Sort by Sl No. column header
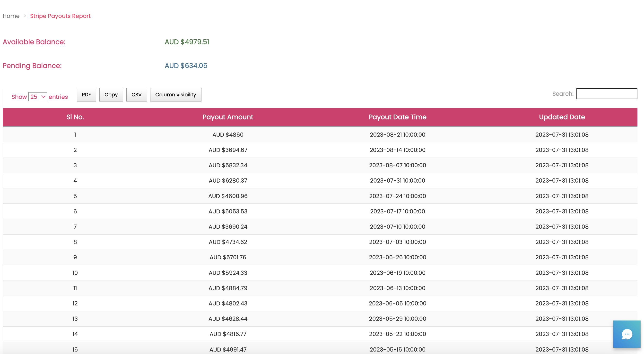644x354 pixels. click(75, 117)
